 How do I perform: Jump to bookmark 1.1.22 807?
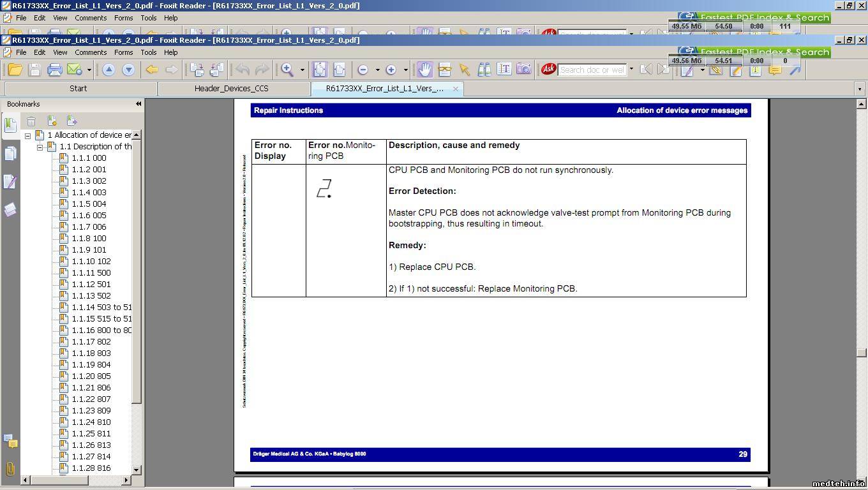click(91, 399)
